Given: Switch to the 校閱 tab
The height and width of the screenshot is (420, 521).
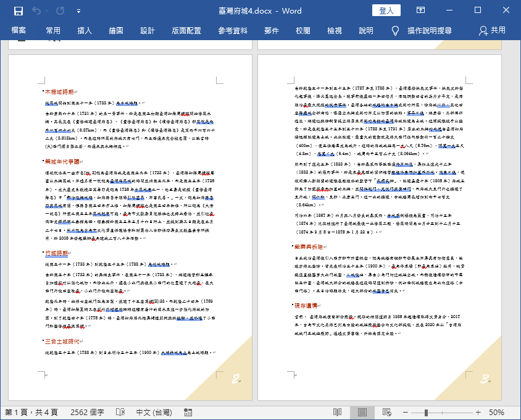Looking at the screenshot, I should pyautogui.click(x=303, y=31).
